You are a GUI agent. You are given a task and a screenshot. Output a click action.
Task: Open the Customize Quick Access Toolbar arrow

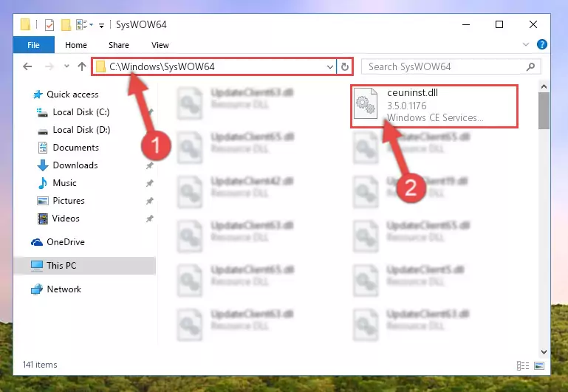[x=102, y=25]
